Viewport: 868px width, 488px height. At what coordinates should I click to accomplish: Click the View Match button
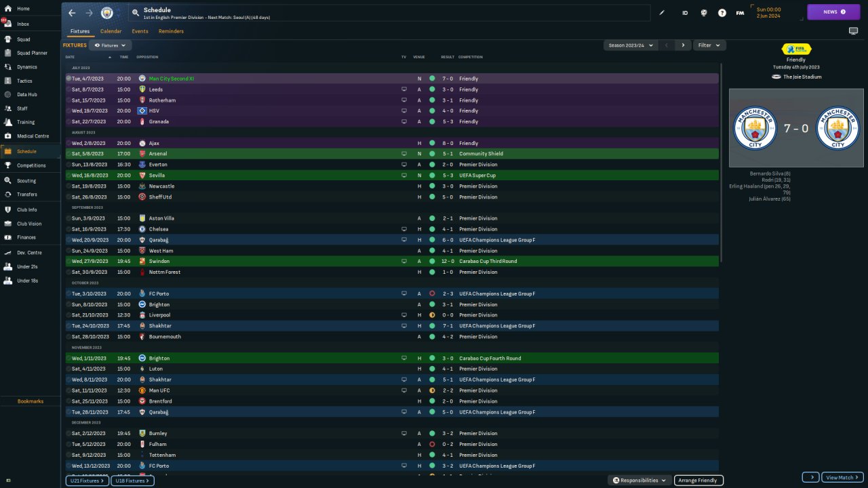tap(842, 477)
